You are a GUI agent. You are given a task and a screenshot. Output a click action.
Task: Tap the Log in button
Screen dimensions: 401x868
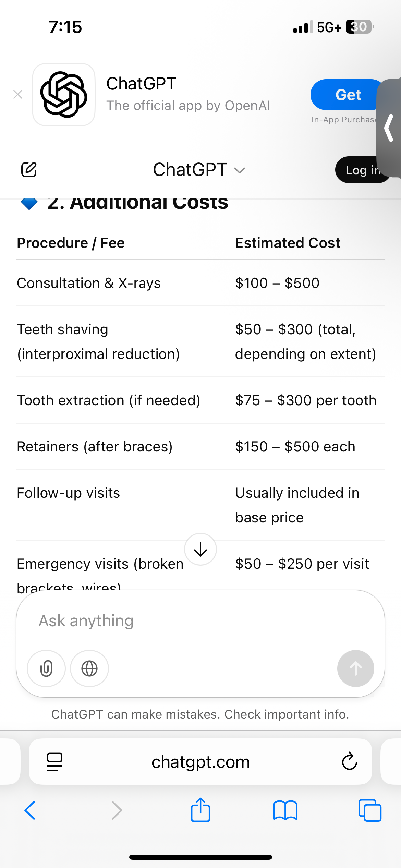point(363,170)
